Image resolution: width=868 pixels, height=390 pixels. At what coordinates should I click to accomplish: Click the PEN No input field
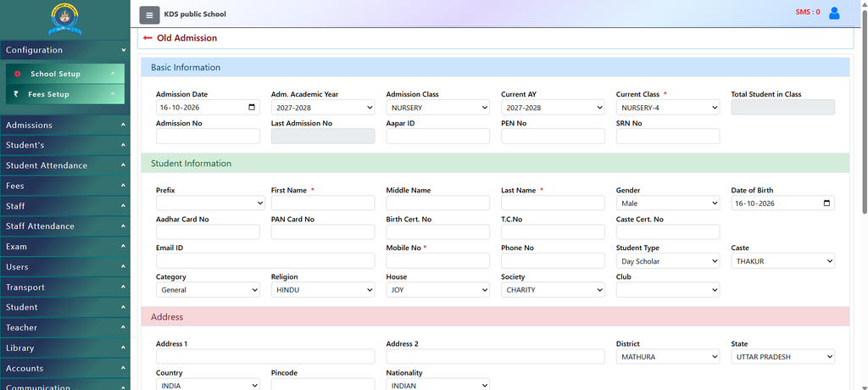[553, 136]
